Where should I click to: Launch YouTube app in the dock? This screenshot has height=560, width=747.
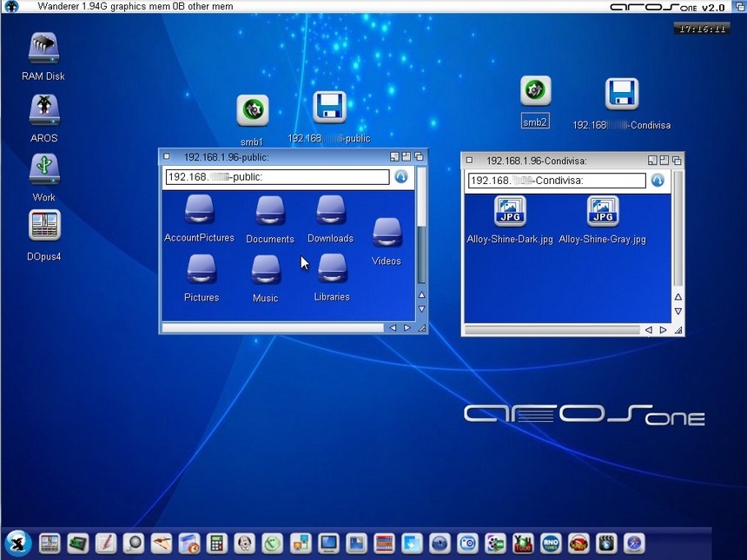pyautogui.click(x=523, y=544)
